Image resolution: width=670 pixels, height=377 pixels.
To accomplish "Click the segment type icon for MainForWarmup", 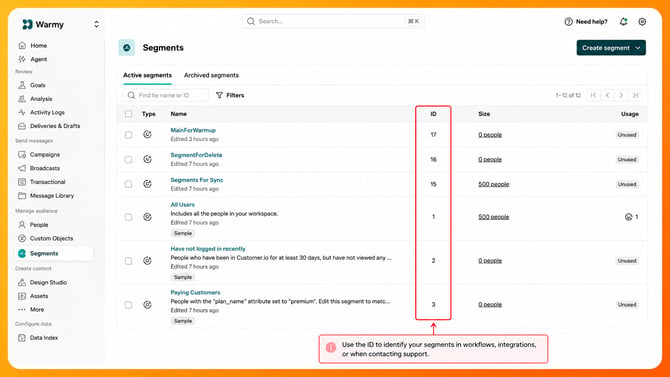I will point(147,134).
